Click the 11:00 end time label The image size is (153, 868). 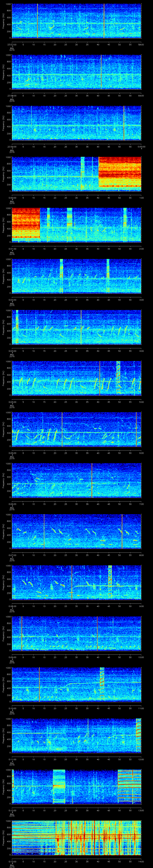[x=141, y=708]
